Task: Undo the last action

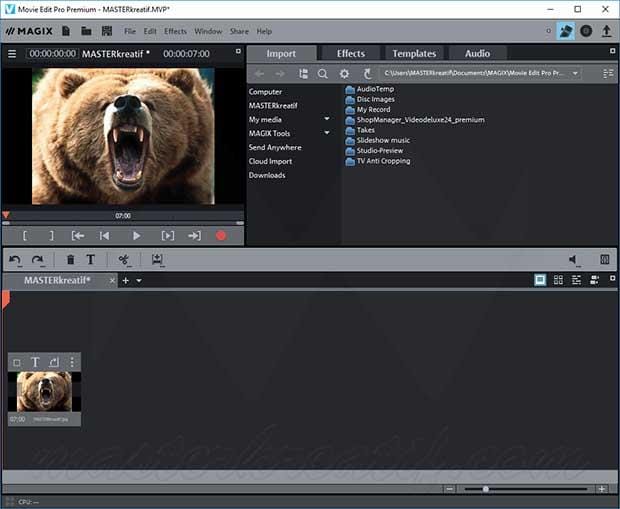Action: click(15, 260)
